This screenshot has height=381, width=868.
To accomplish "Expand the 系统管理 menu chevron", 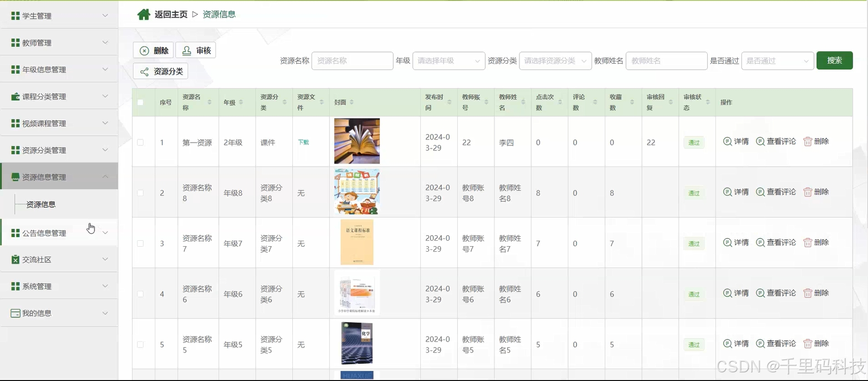I will tap(105, 286).
